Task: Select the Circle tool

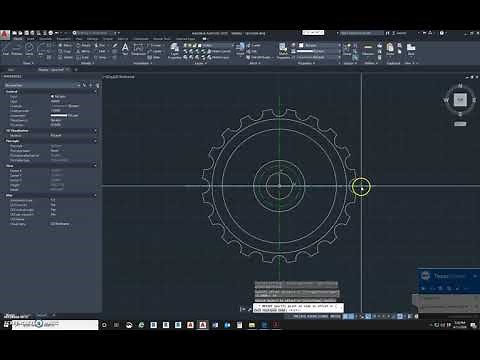Action: (29, 49)
